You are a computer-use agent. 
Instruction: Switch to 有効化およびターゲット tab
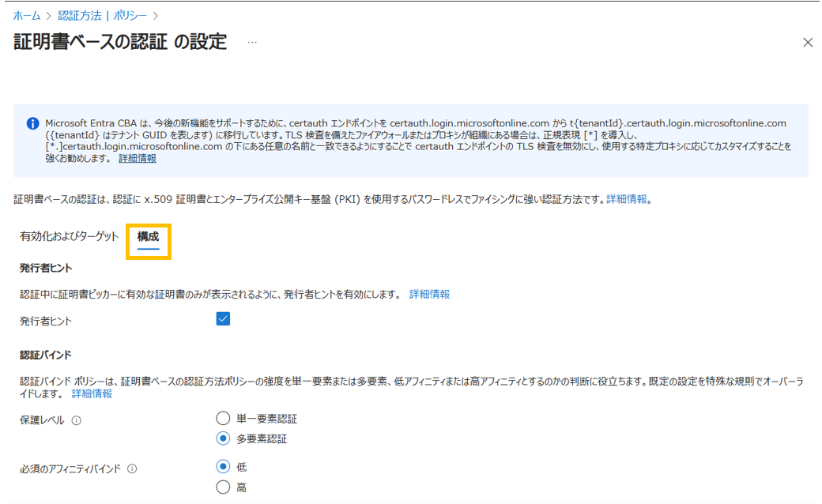point(70,236)
